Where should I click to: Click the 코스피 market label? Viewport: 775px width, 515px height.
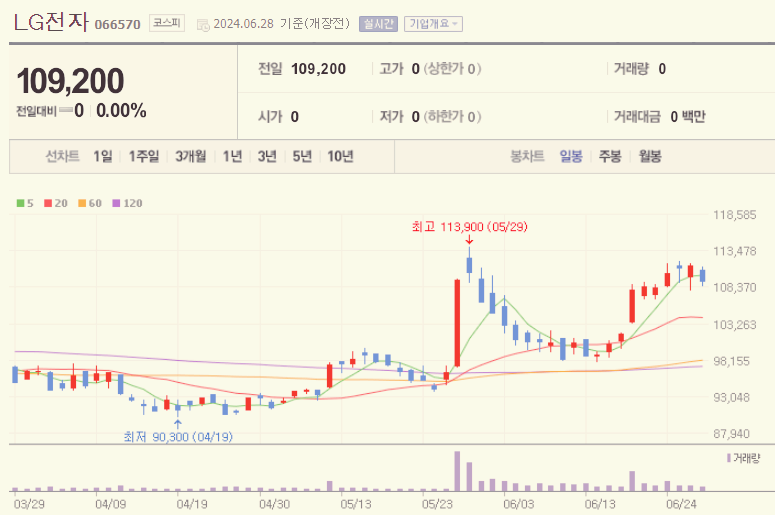167,23
